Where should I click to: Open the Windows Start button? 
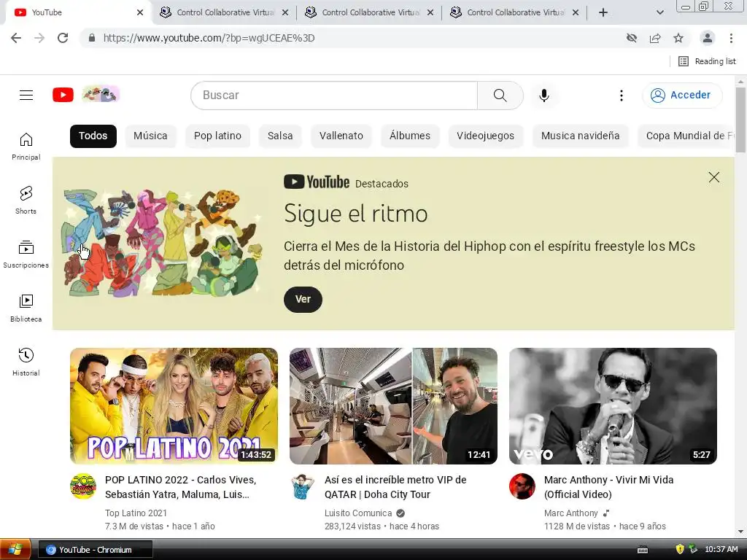pos(16,550)
